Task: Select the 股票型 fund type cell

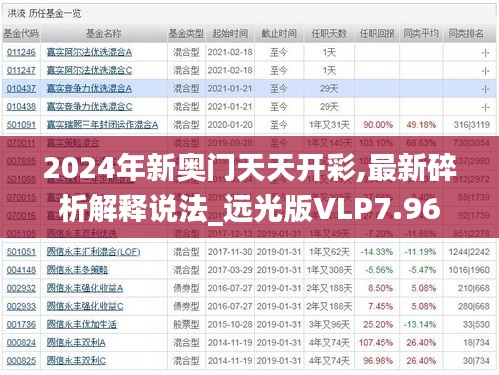Action: (x=186, y=324)
